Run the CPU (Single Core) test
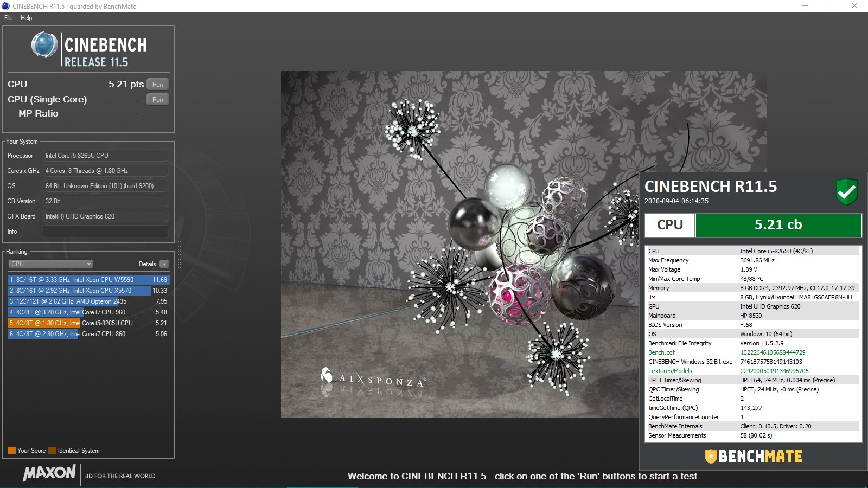Screen dimensions: 868x488 [158, 99]
